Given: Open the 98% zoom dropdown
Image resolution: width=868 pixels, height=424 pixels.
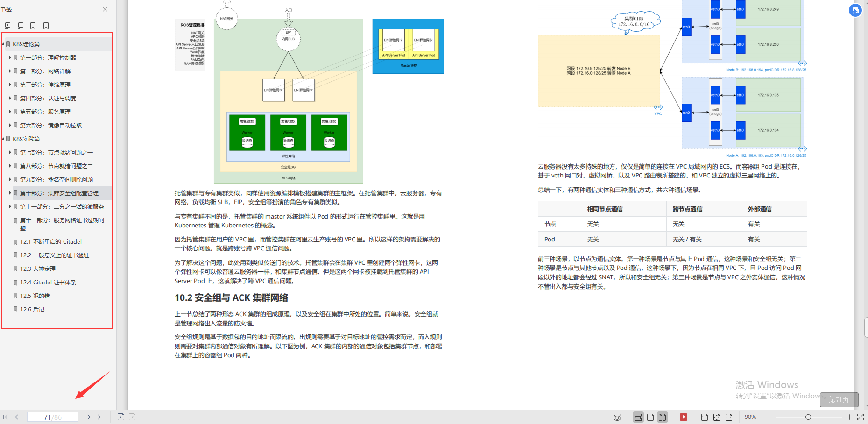Looking at the screenshot, I should click(x=753, y=417).
